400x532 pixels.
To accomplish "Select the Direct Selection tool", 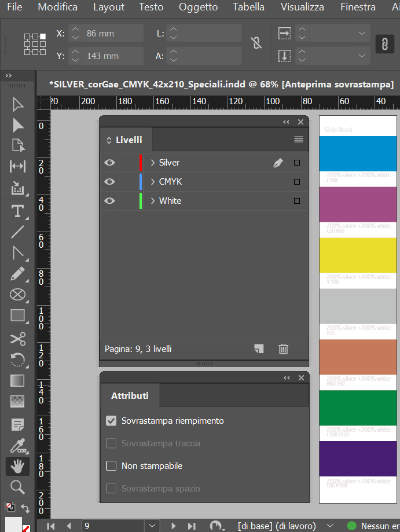I will pos(17,125).
